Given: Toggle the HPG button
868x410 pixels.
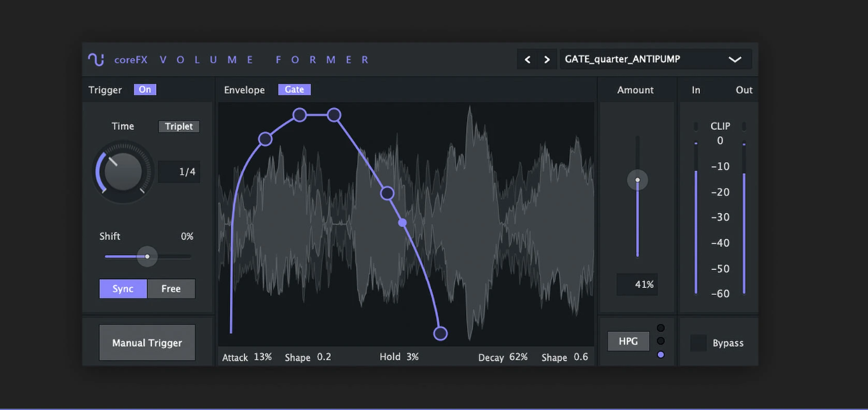Looking at the screenshot, I should [628, 341].
